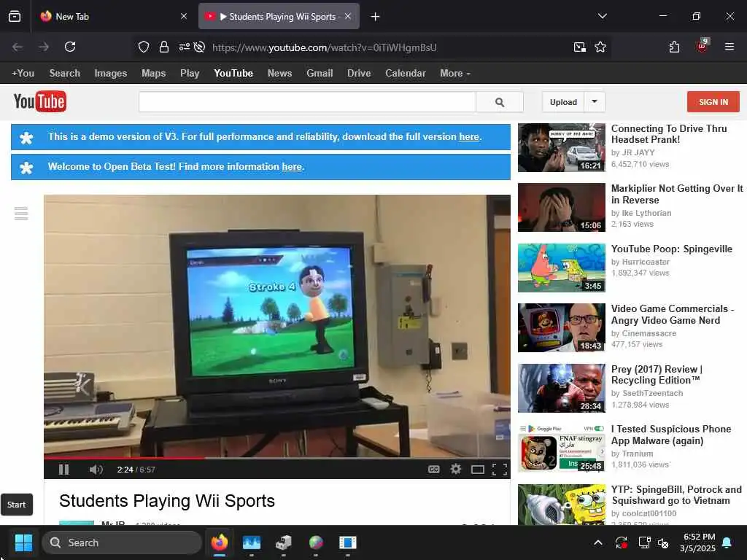Image resolution: width=747 pixels, height=560 pixels.
Task: Open video player settings gear
Action: [x=456, y=470]
